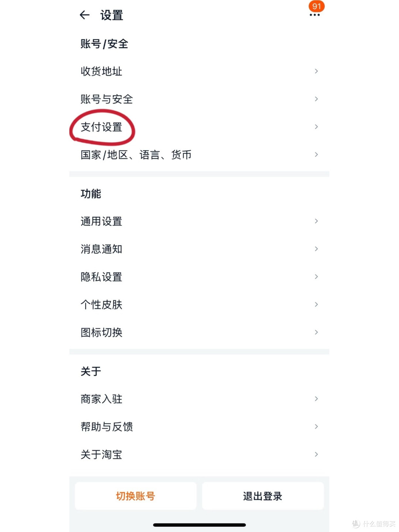This screenshot has height=532, width=399.
Task: Tap the home indicator bar
Action: point(199,525)
